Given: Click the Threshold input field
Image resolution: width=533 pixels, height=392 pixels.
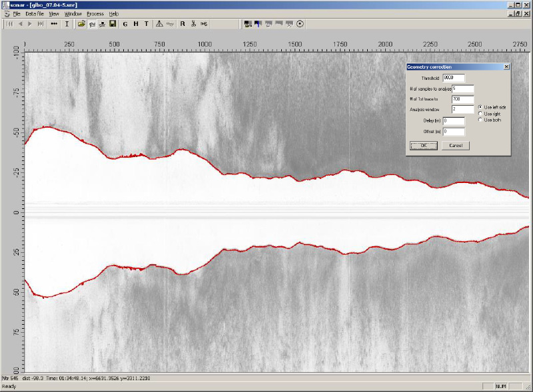Looking at the screenshot, I should [454, 78].
